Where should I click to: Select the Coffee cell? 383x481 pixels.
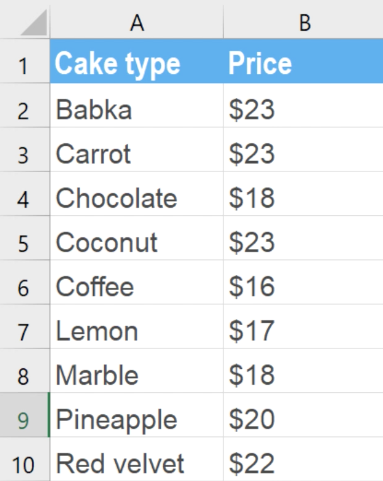[137, 282]
